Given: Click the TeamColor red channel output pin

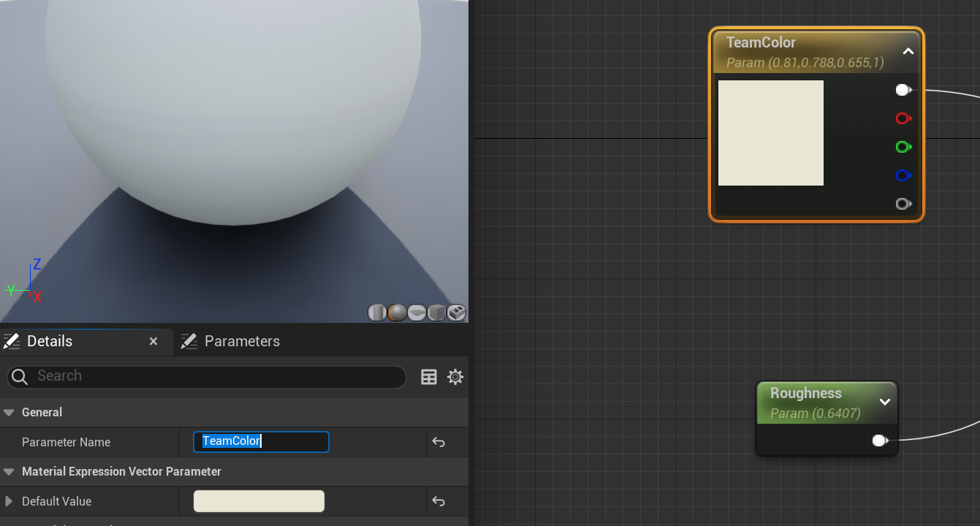Looking at the screenshot, I should click(x=903, y=118).
